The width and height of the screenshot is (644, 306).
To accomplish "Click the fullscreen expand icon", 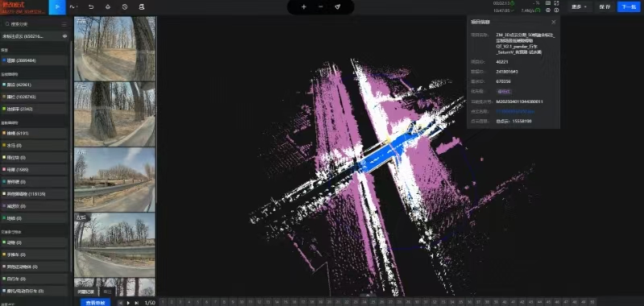I will pos(556,3).
